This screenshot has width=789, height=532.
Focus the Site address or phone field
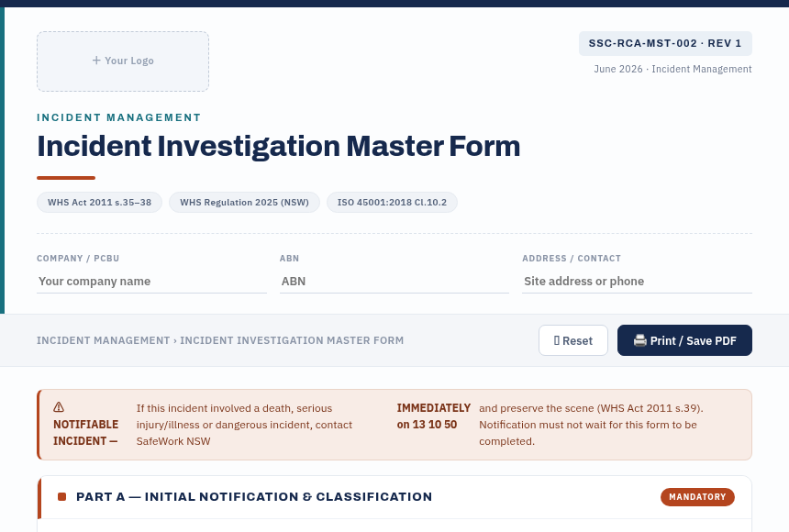point(637,282)
